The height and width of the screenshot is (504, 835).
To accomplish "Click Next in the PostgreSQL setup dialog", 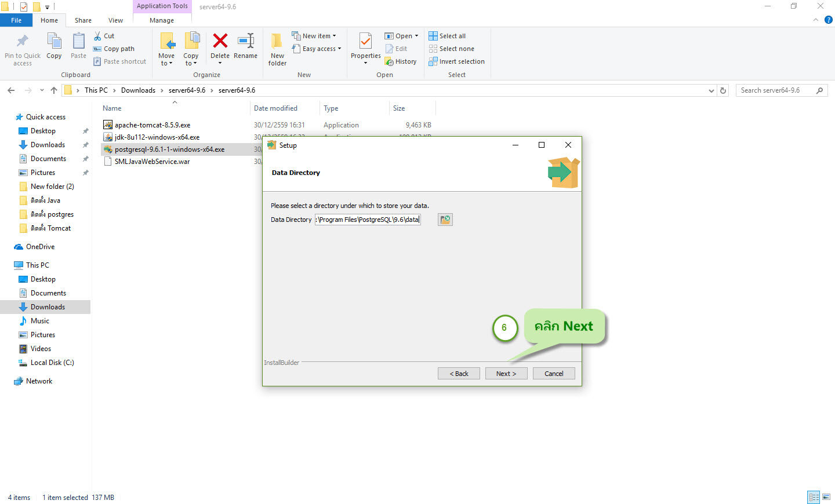I will [x=506, y=373].
